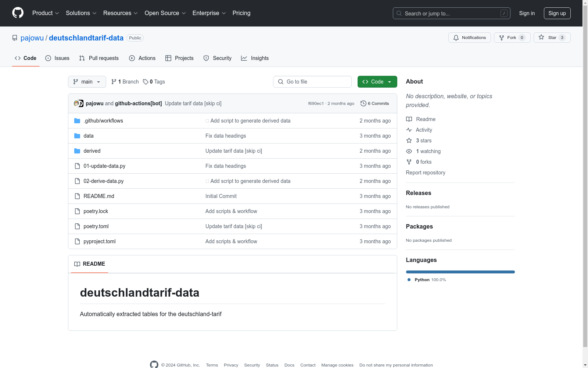Click the Python language bar
Image resolution: width=588 pixels, height=368 pixels.
click(x=460, y=272)
